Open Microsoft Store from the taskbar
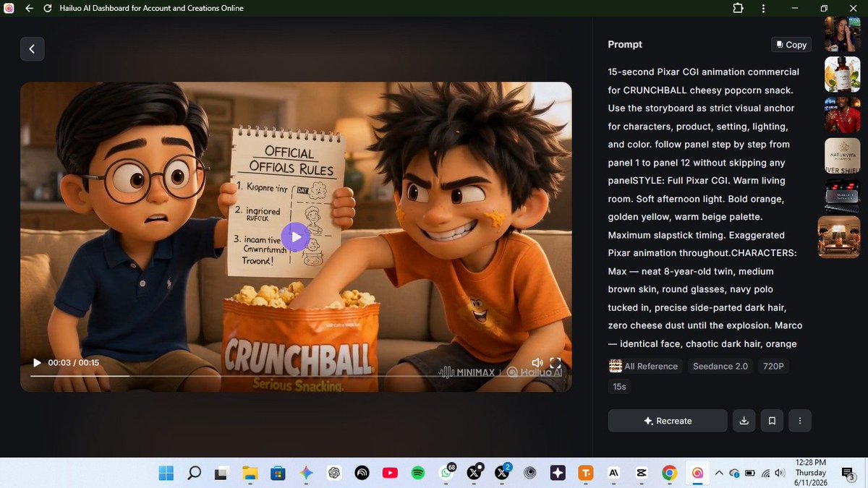Screen dimensions: 868x488 (x=277, y=473)
